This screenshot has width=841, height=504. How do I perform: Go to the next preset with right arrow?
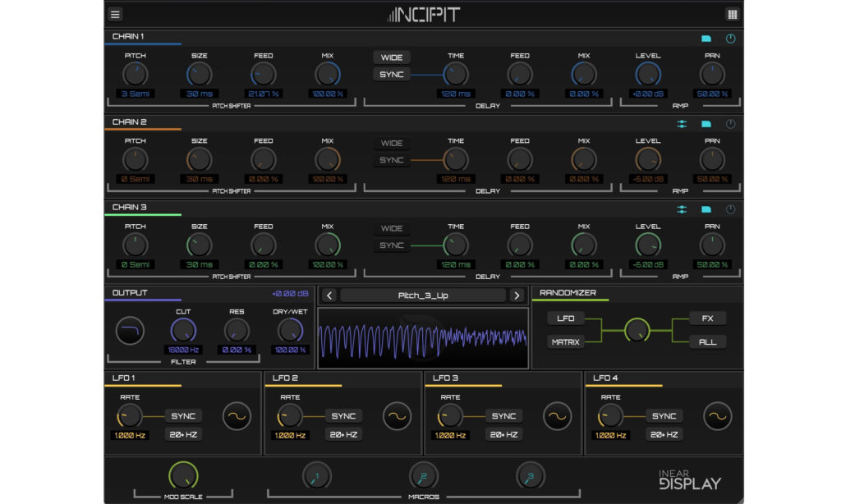tap(517, 296)
